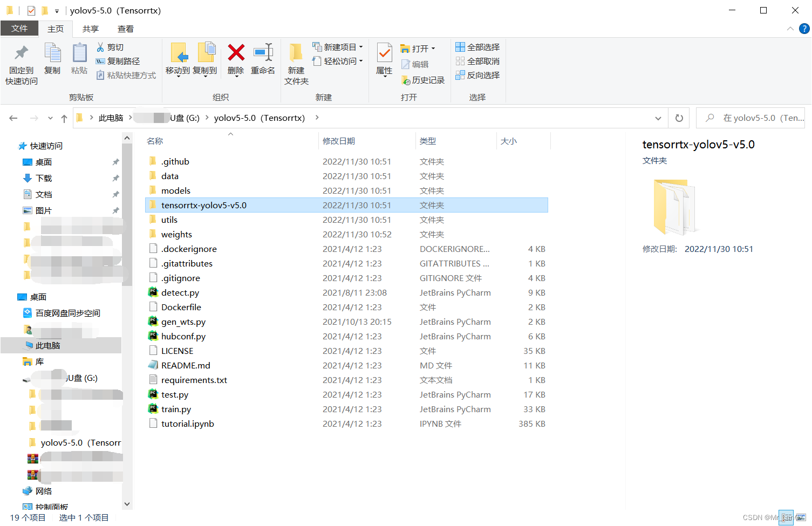The image size is (812, 526).
Task: Sort by Size (大小) column header
Action: click(509, 141)
